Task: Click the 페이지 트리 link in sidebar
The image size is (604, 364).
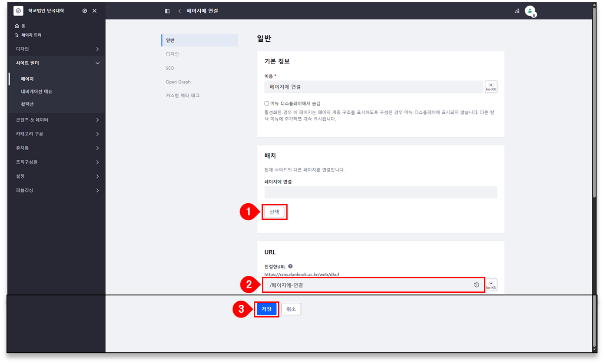Action: tap(31, 35)
